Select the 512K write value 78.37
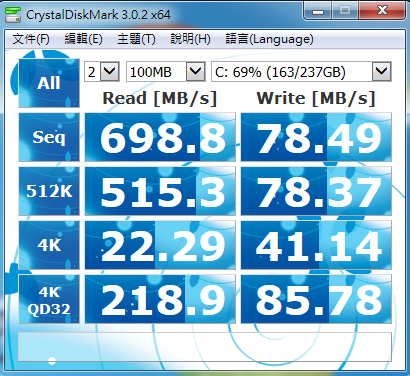Screen dimensions: 410x376 tap(316, 191)
